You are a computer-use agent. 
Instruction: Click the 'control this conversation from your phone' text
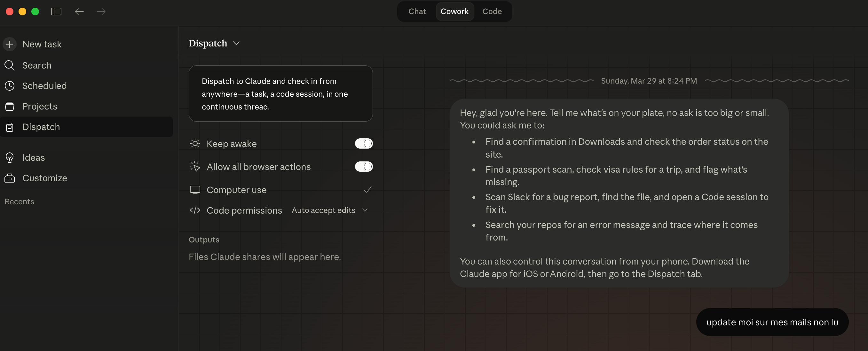[604, 267]
